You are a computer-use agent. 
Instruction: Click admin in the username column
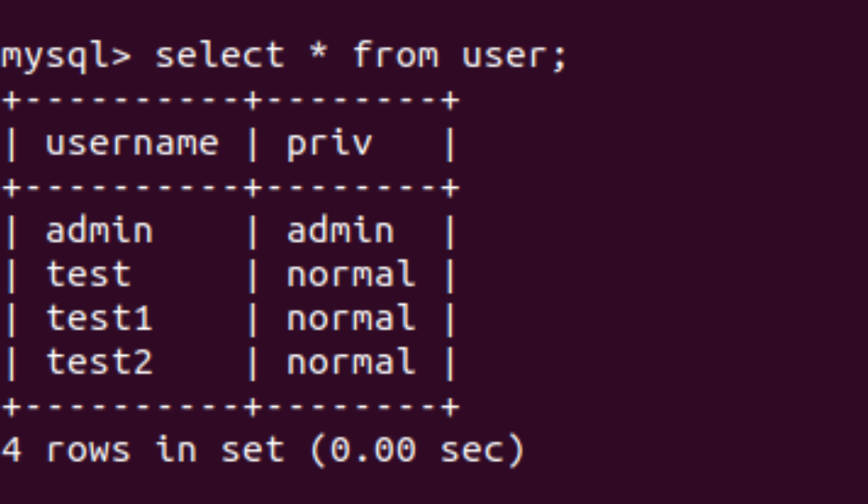(x=100, y=229)
